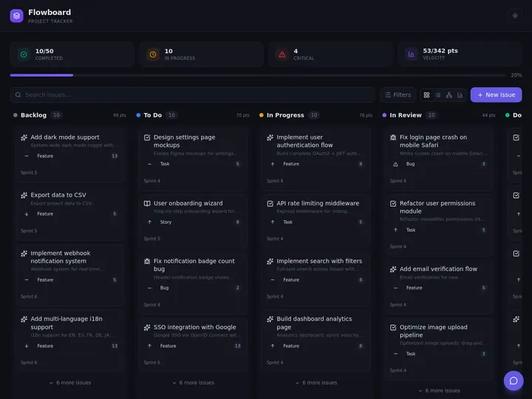
Task: Focus the Search issues input field
Action: tap(192, 95)
